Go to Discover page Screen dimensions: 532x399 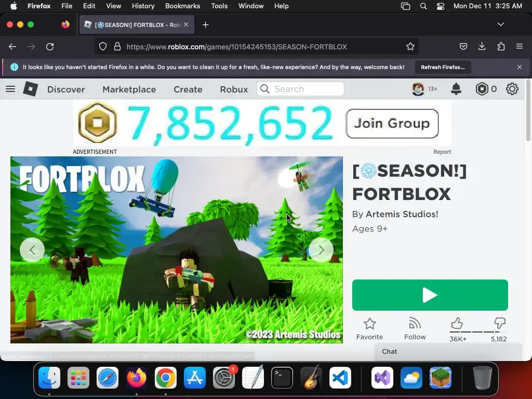pyautogui.click(x=66, y=89)
